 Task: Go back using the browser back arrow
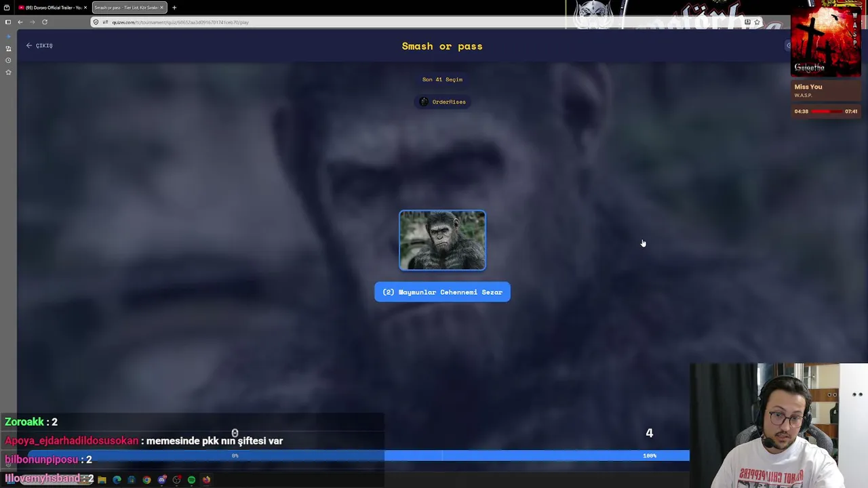click(20, 22)
